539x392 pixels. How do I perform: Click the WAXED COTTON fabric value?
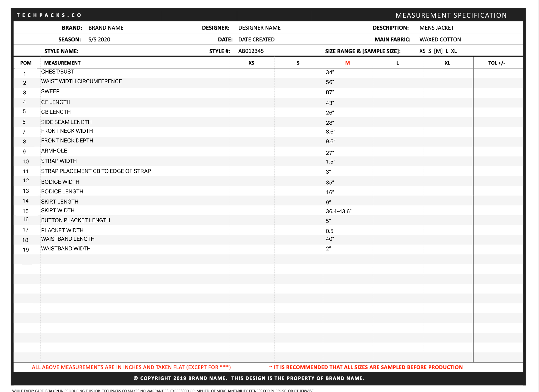[x=440, y=39]
